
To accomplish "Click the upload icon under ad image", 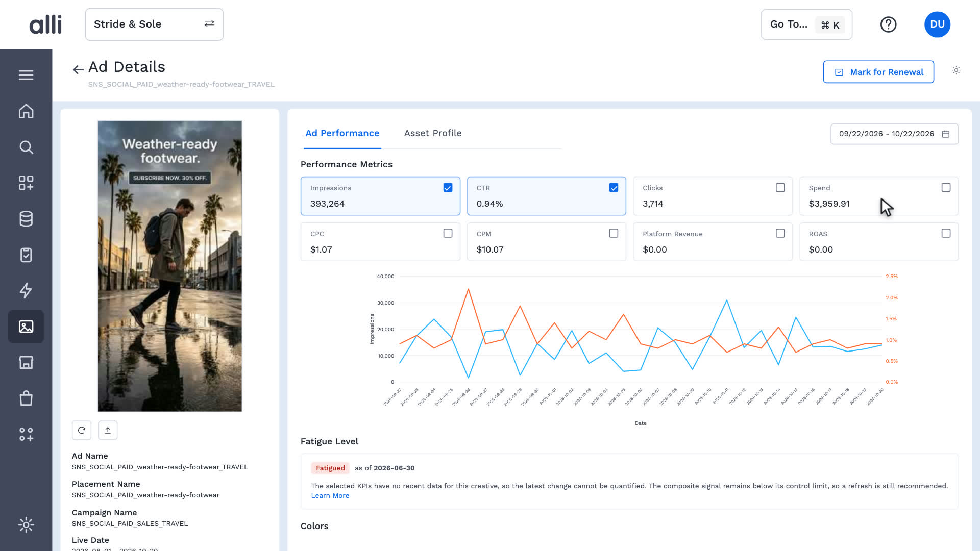I will coord(108,430).
